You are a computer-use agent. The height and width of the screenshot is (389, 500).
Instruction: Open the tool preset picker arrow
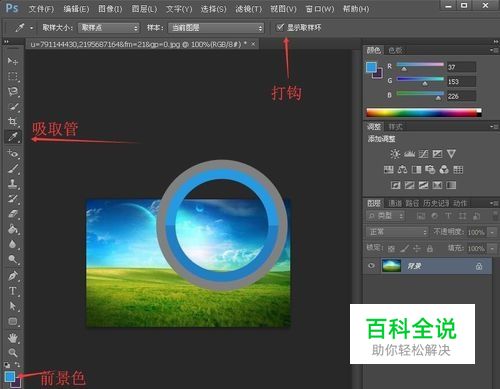point(32,28)
